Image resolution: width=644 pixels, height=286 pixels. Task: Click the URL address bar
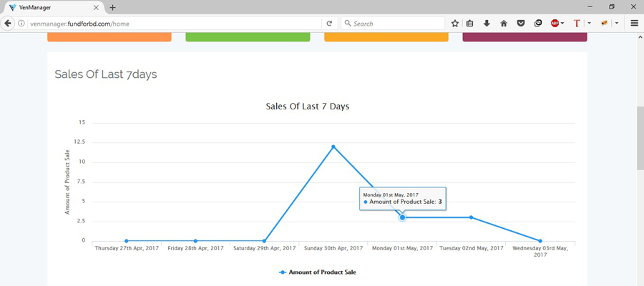pos(172,23)
